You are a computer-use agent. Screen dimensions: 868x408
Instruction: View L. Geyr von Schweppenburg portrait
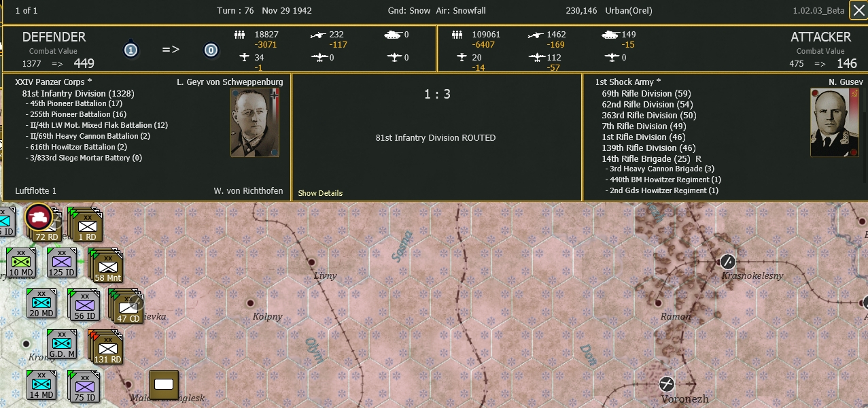tap(255, 122)
